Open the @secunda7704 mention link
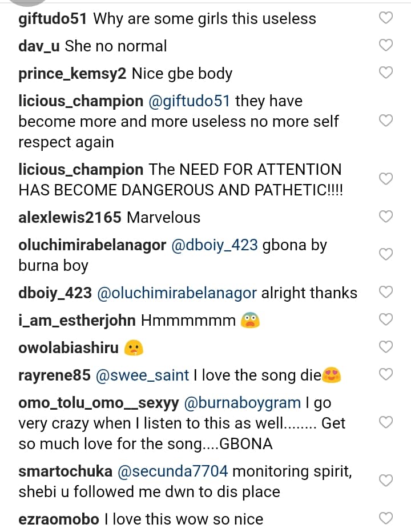Image resolution: width=411 pixels, height=532 pixels. (x=173, y=471)
